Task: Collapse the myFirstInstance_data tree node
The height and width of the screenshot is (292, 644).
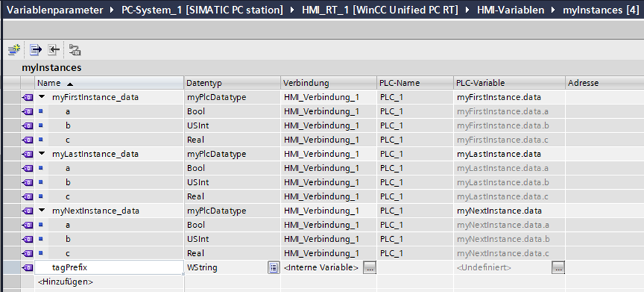Action: (x=42, y=97)
